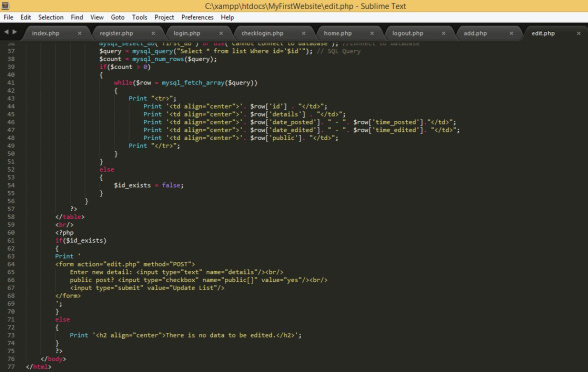This screenshot has width=588, height=372.
Task: Switch to the add.php tab
Action: click(475, 33)
